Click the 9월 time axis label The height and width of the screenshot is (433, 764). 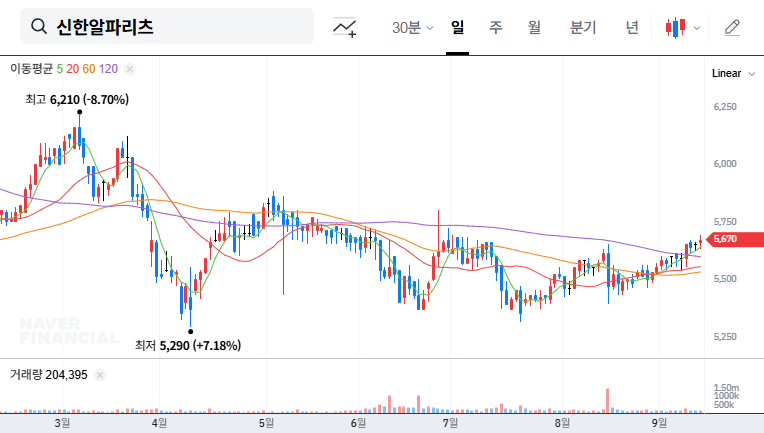click(x=659, y=423)
